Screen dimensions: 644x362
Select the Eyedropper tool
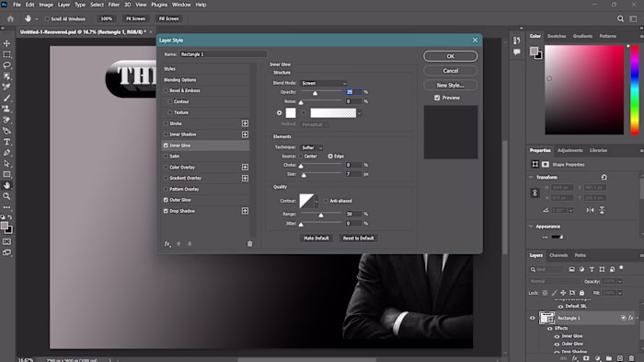pyautogui.click(x=7, y=87)
